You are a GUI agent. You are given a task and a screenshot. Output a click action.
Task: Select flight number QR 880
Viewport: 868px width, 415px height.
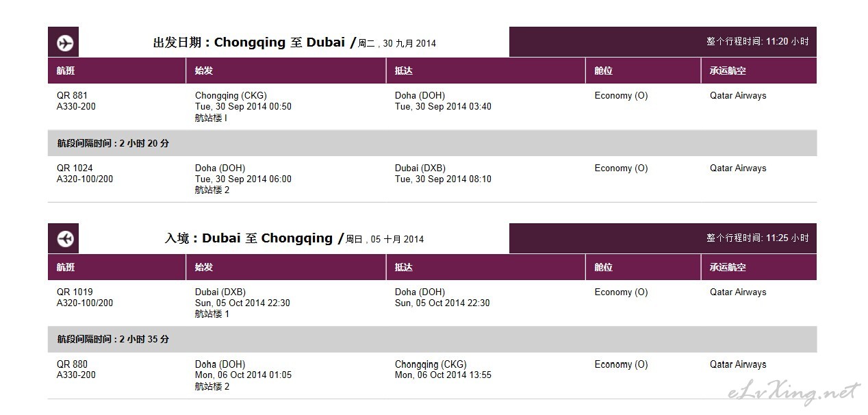pos(72,365)
